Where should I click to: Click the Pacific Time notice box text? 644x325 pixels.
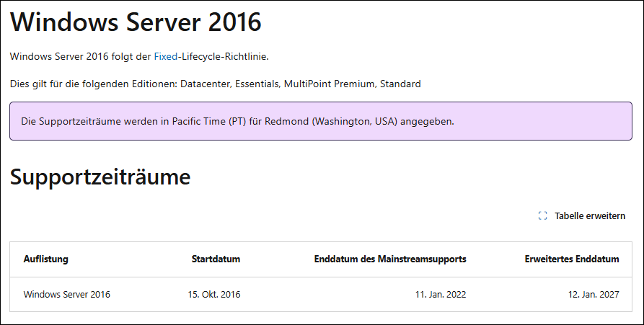[237, 122]
